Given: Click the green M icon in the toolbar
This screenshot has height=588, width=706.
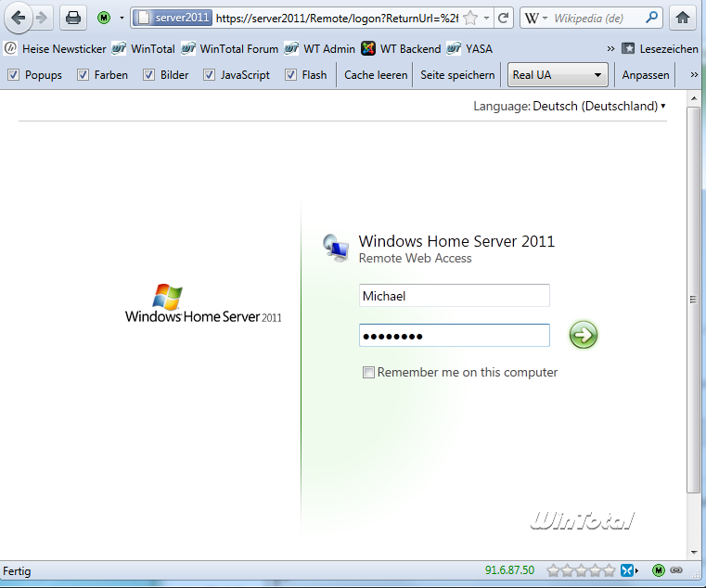Looking at the screenshot, I should 104,18.
